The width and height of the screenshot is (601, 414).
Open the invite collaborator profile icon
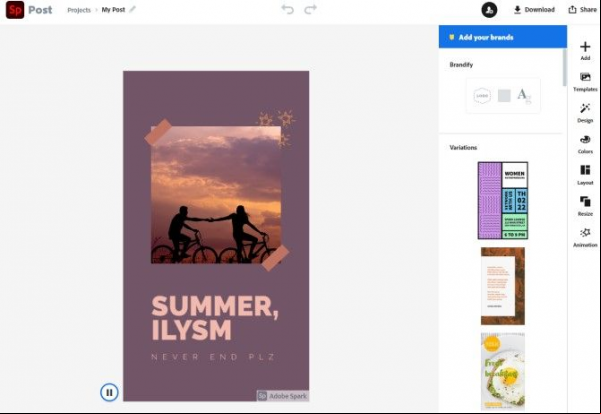coord(489,10)
